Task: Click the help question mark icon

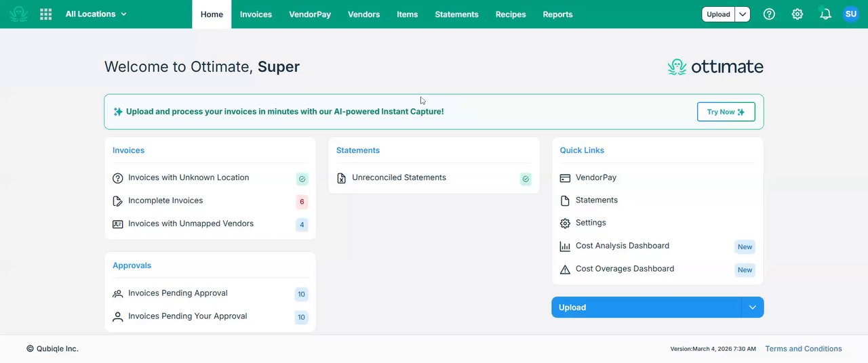Action: coord(769,14)
